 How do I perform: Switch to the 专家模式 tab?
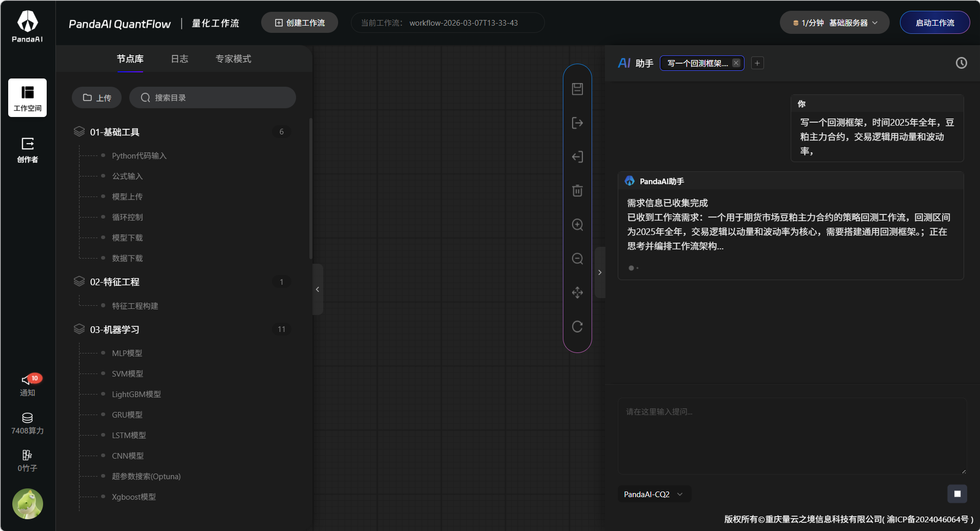233,59
